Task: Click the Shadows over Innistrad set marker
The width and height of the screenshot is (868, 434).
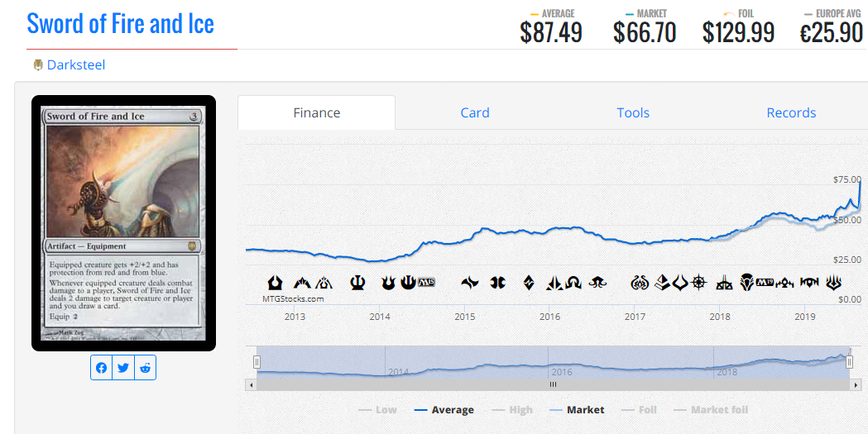Action: coord(573,283)
